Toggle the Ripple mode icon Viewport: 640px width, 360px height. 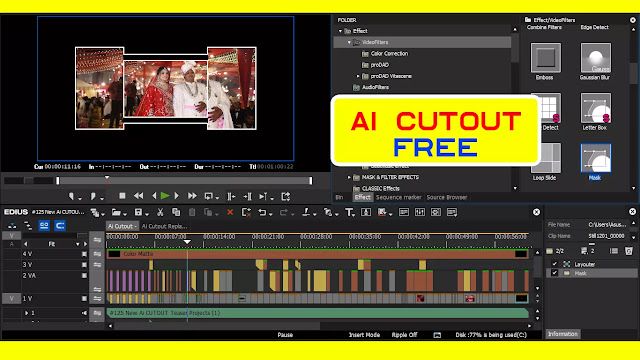pyautogui.click(x=28, y=226)
